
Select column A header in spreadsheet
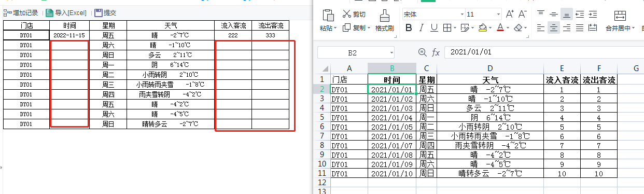click(x=349, y=68)
